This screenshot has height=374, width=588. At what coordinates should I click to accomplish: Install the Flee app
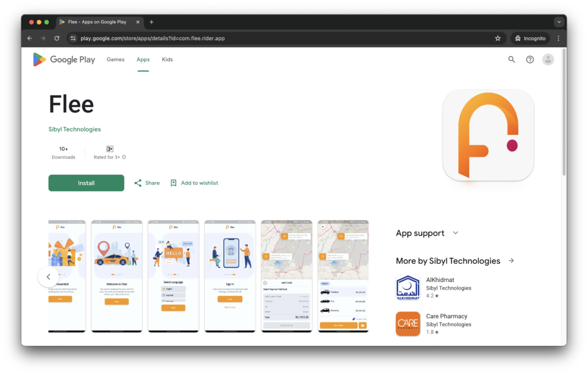(86, 183)
